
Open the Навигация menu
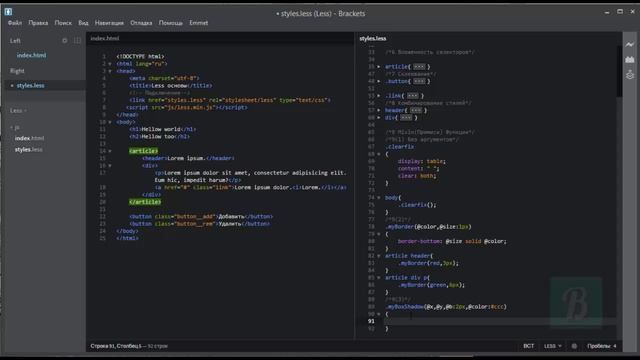click(109, 23)
